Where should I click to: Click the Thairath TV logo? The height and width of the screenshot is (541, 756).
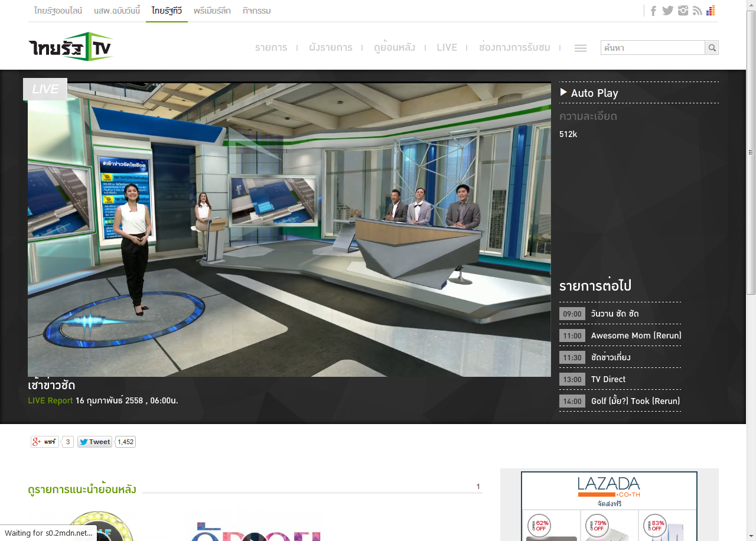70,47
